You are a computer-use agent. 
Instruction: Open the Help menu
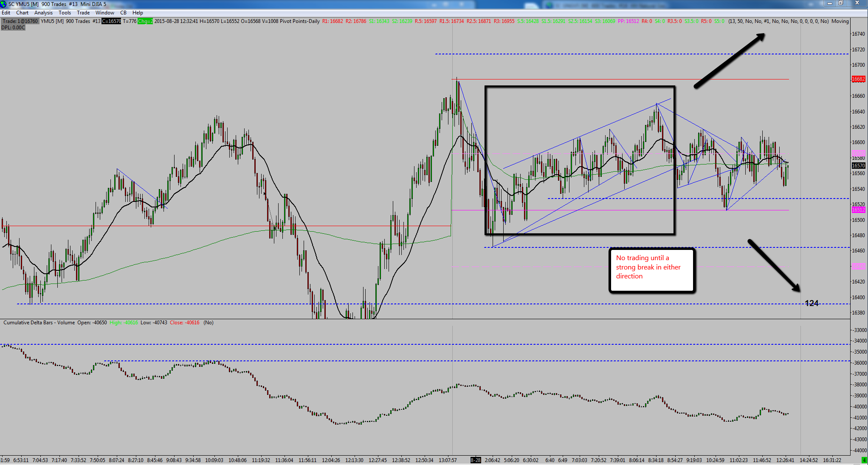138,13
